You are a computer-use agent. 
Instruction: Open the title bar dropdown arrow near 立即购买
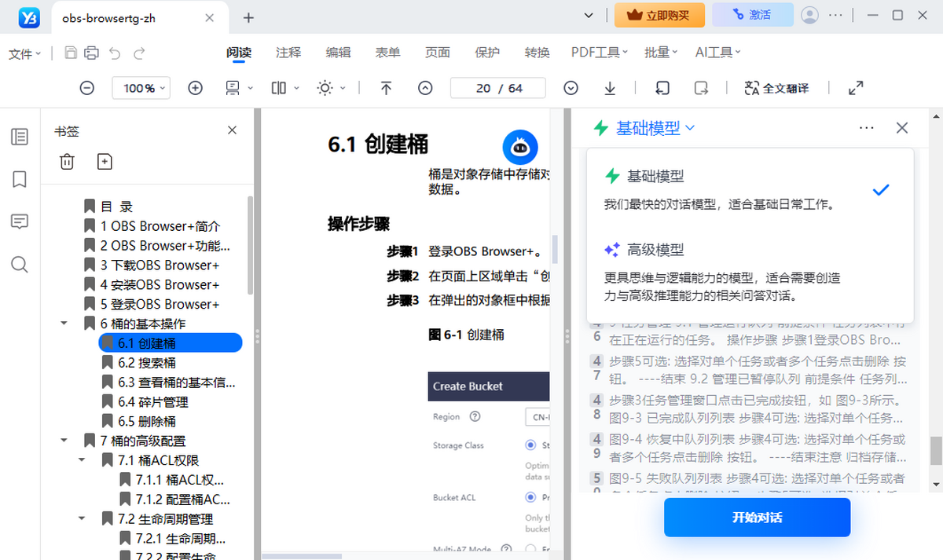pos(589,15)
